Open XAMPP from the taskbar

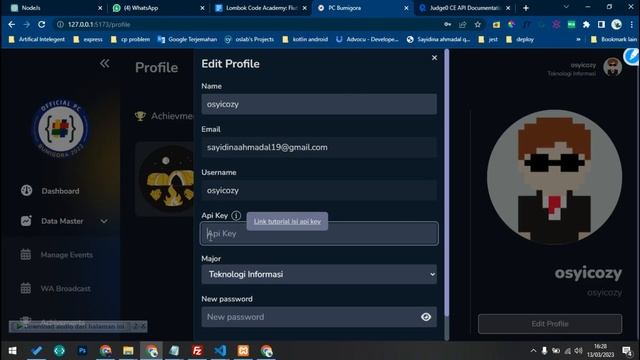[243, 351]
